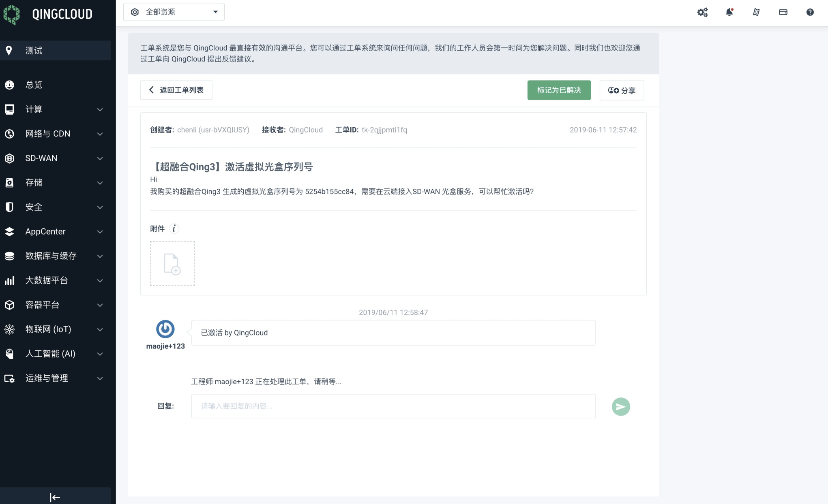The image size is (828, 504).
Task: Click the timestamp 2019-06-11 12:57:42
Action: pos(603,130)
